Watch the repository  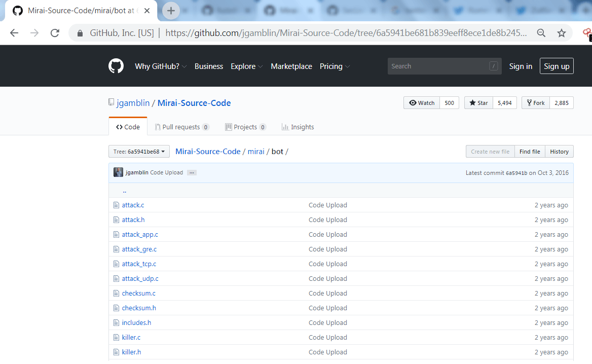422,103
